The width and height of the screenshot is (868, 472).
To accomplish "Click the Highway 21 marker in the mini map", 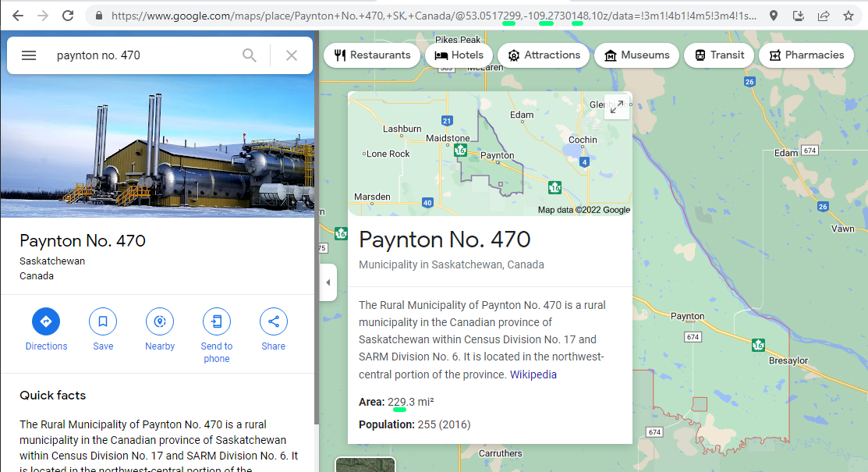I will 447,121.
